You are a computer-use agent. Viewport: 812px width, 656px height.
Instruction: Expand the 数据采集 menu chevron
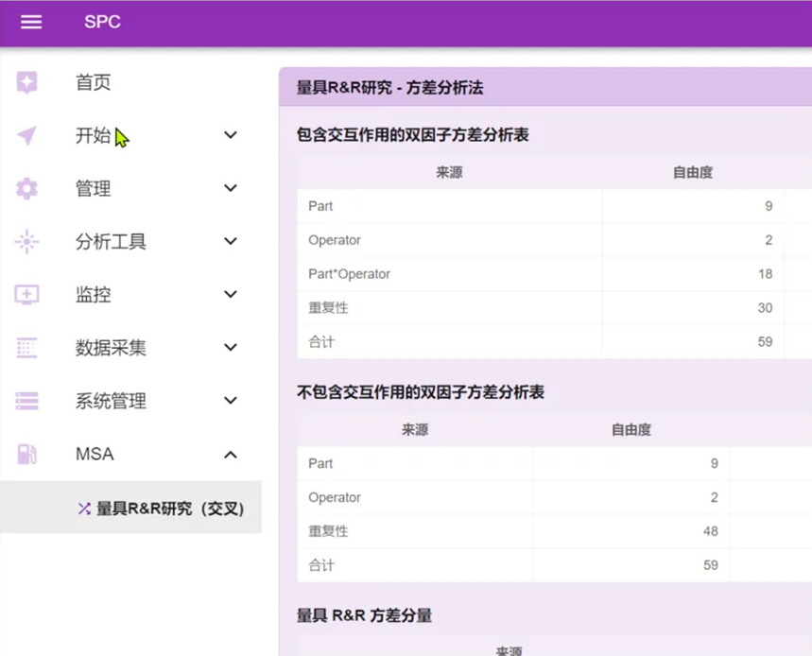coord(231,347)
